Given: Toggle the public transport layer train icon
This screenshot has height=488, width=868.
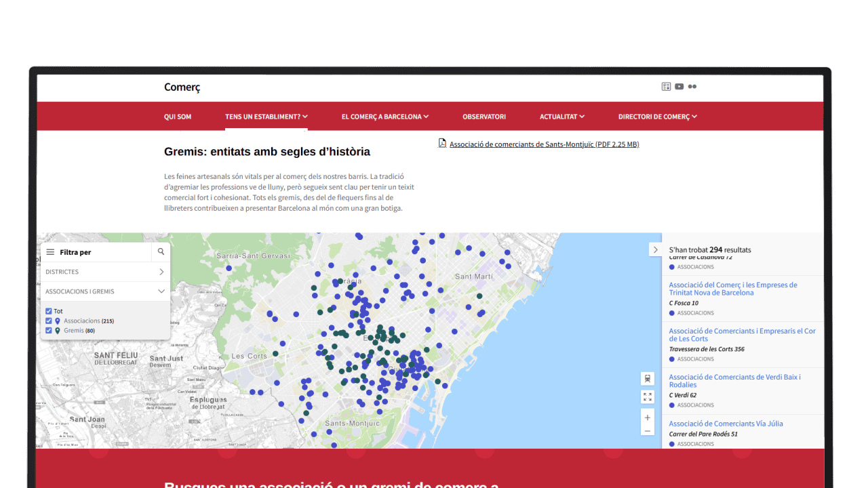Looking at the screenshot, I should 648,378.
